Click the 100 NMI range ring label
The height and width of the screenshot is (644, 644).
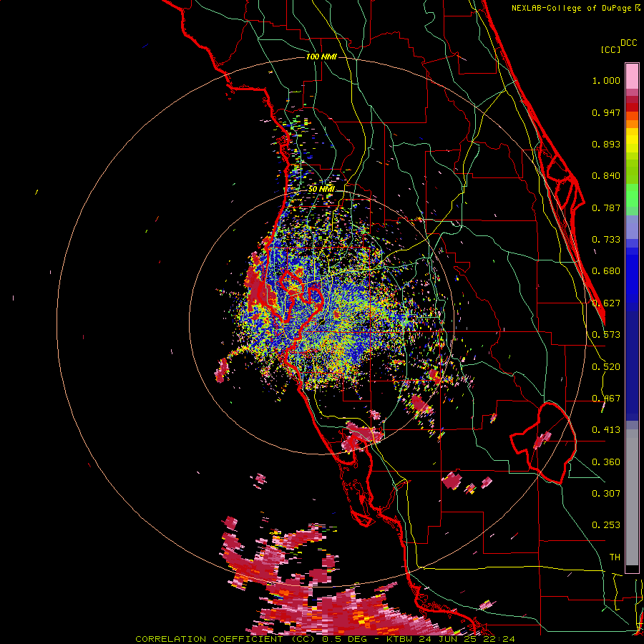pos(321,57)
